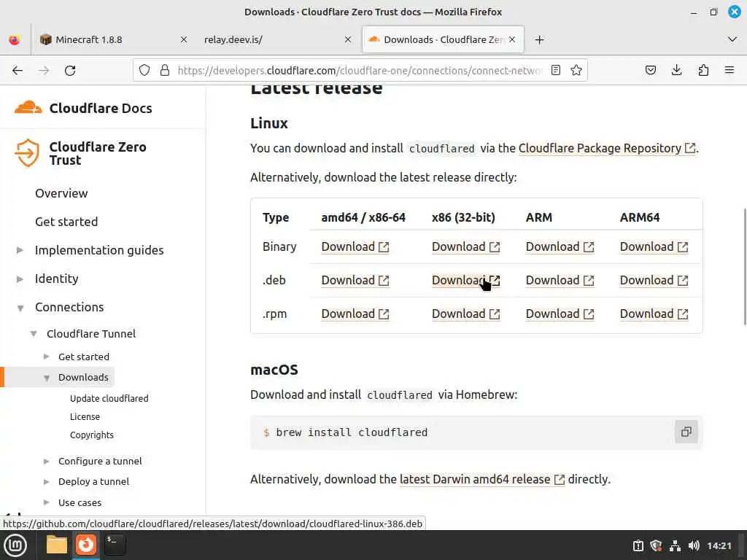This screenshot has width=747, height=560.
Task: Close the Minecraft 1.8.8 tab
Action: pyautogui.click(x=183, y=39)
